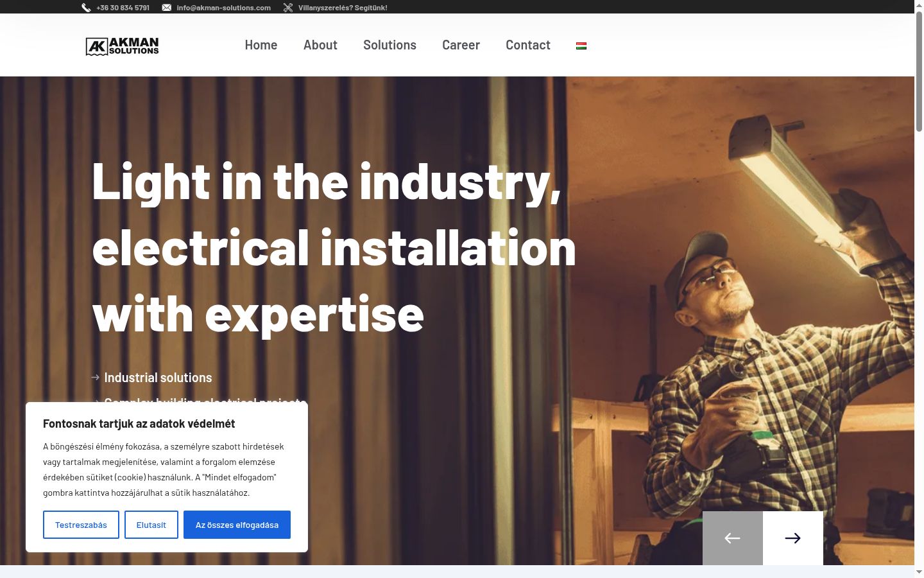The height and width of the screenshot is (578, 924).
Task: Click the phone handset icon in top bar
Action: (86, 8)
